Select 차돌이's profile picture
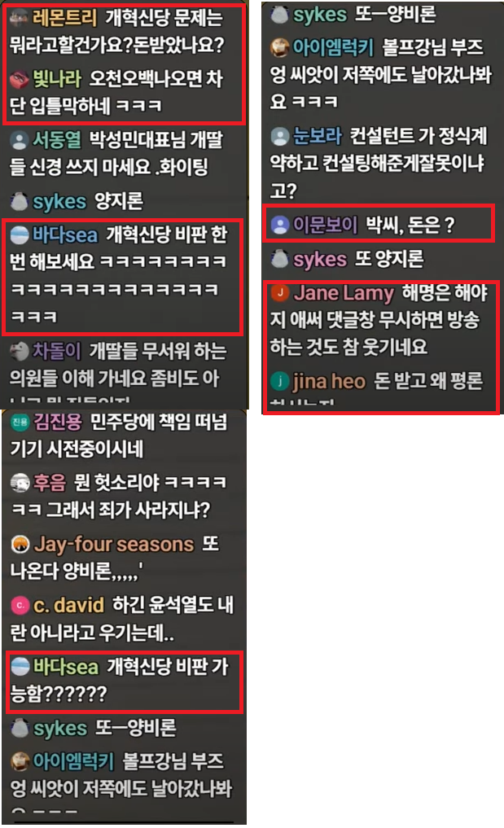The height and width of the screenshot is (828, 504). click(x=20, y=351)
